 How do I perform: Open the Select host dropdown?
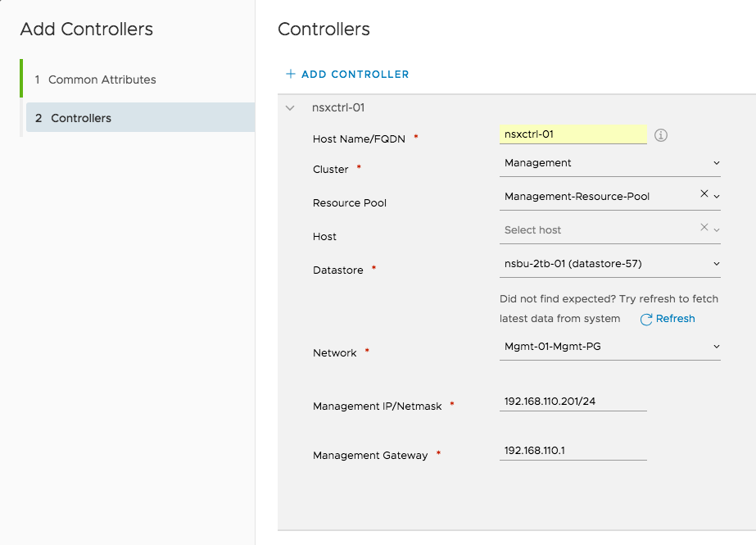[610, 230]
